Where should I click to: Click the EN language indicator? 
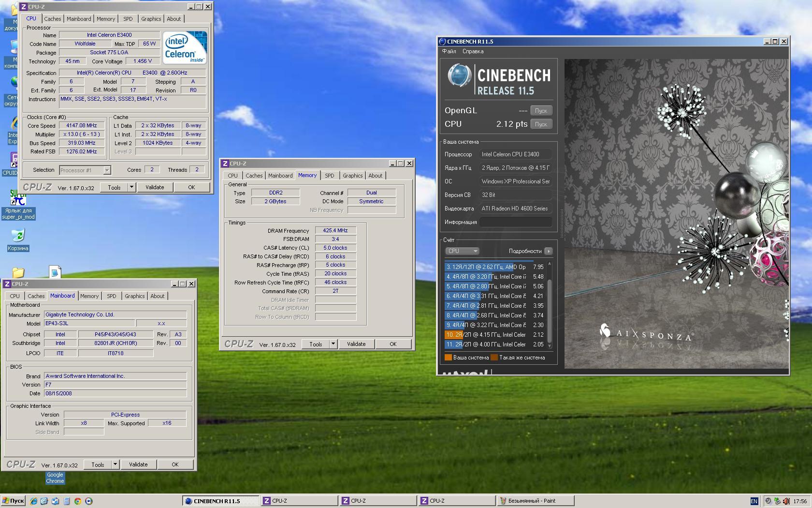(754, 501)
